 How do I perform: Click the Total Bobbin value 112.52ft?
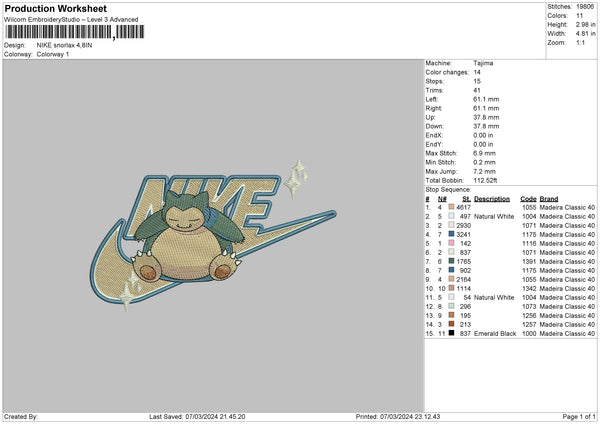click(x=485, y=180)
